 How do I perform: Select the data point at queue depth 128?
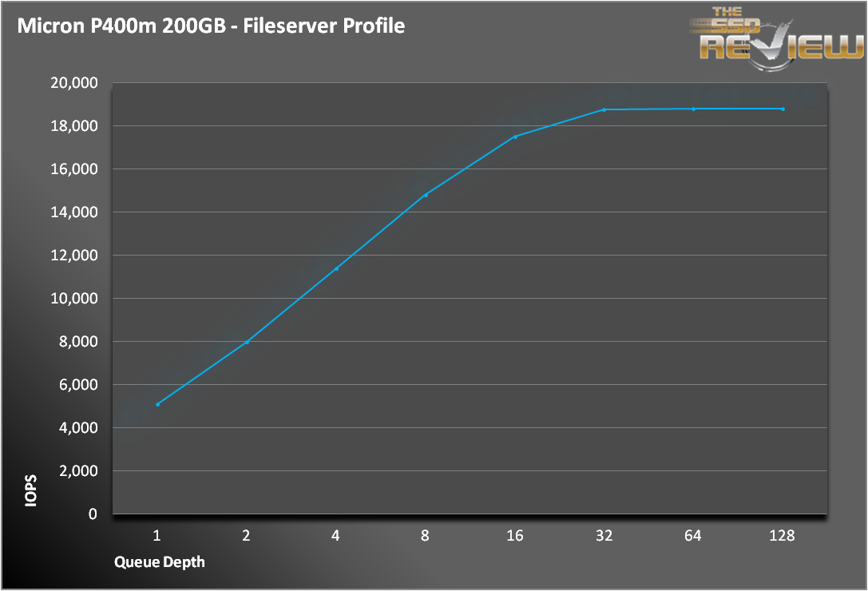click(x=783, y=109)
